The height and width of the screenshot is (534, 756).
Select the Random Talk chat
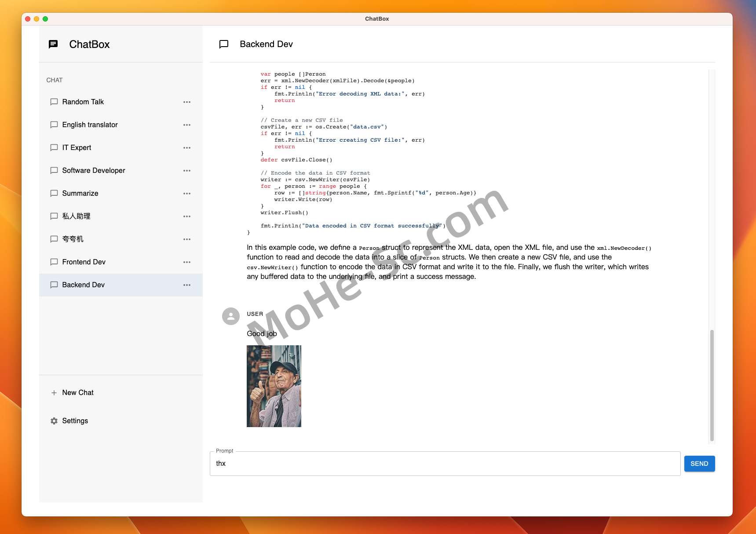pos(121,102)
